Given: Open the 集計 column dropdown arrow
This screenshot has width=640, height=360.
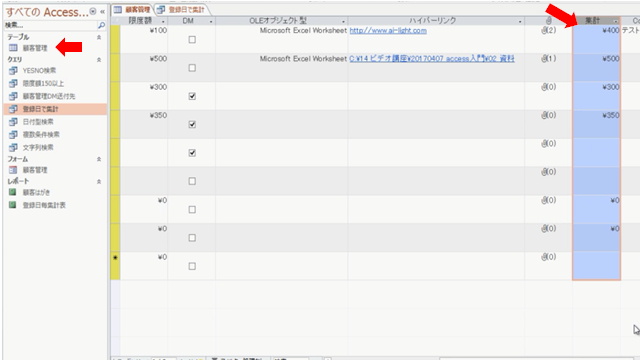Looking at the screenshot, I should coord(616,21).
